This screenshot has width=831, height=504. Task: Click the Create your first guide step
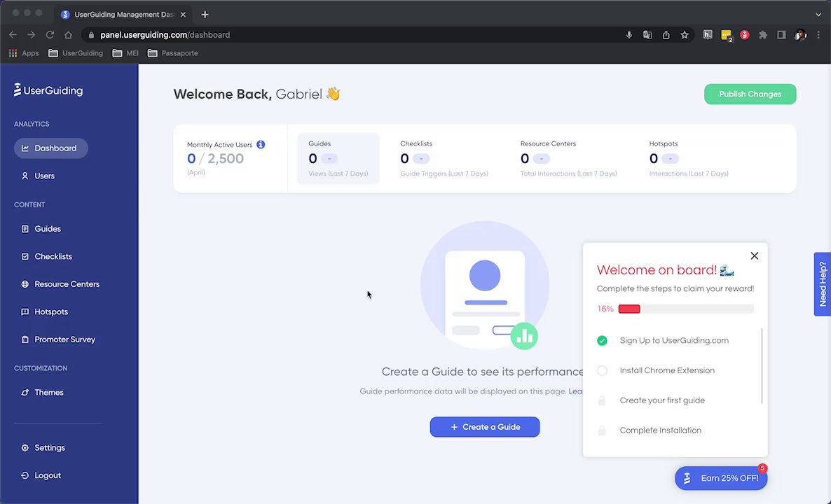(x=662, y=400)
